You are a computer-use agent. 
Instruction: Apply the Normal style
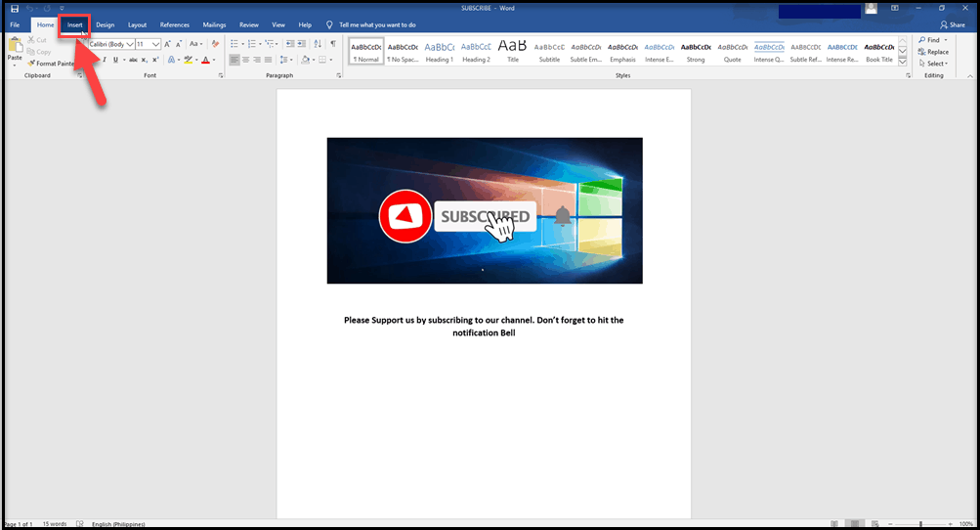[366, 51]
